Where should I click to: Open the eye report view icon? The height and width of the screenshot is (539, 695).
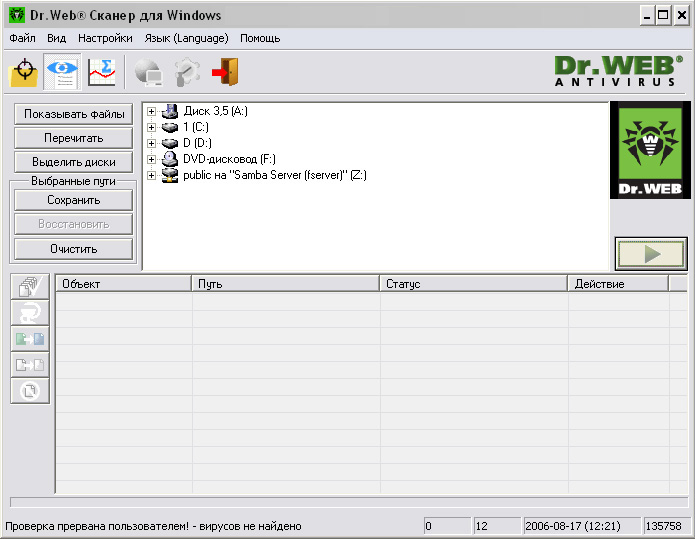62,72
